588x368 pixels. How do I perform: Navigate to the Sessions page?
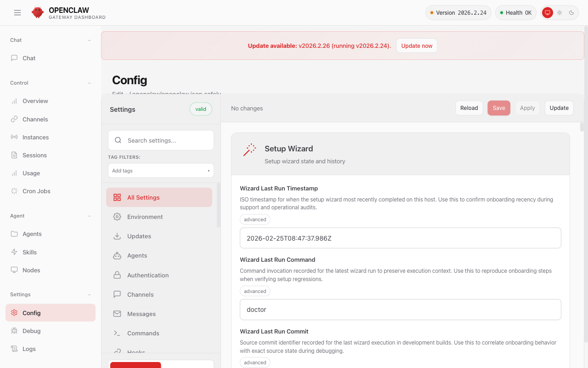(34, 155)
